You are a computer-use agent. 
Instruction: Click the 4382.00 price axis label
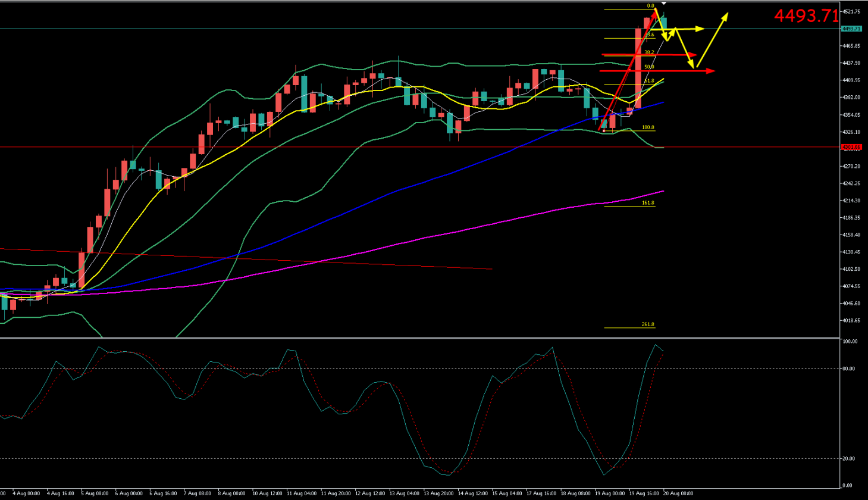point(852,97)
